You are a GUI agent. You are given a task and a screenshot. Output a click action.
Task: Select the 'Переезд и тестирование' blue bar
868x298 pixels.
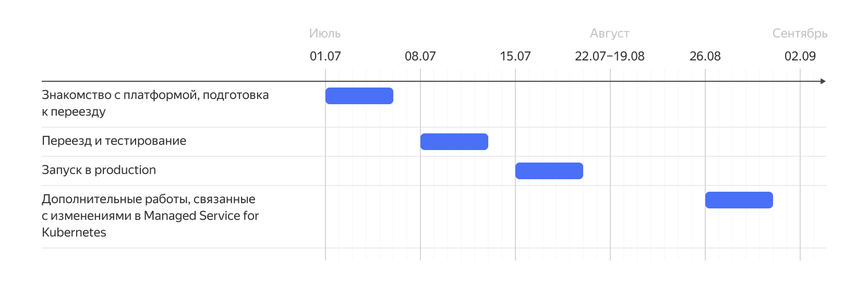click(x=454, y=142)
